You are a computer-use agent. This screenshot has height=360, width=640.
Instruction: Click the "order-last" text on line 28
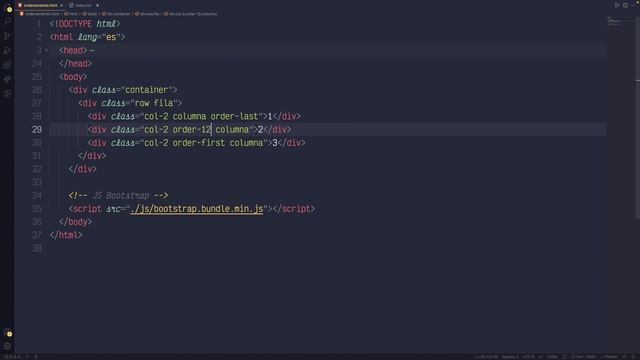[234, 116]
